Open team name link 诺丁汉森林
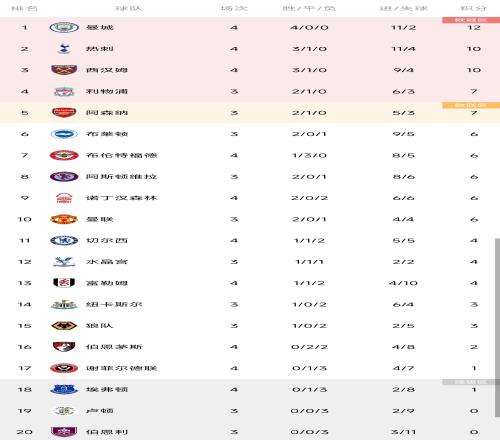The image size is (500, 440). [121, 198]
